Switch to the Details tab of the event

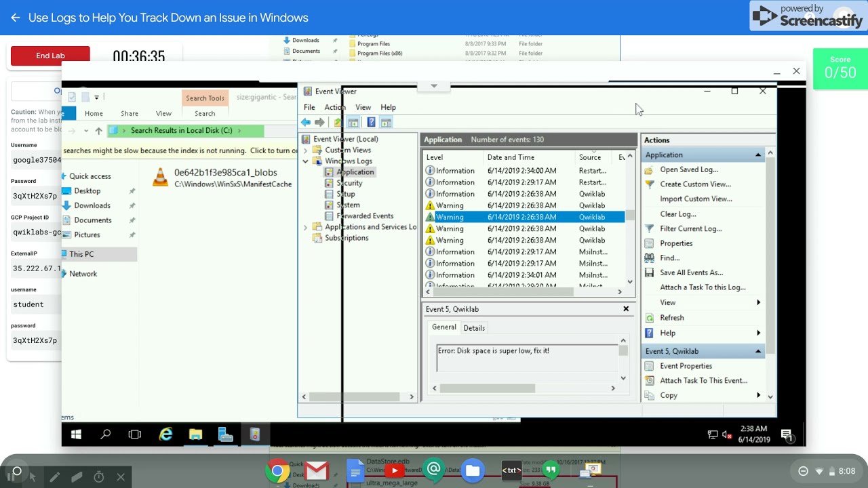point(474,328)
